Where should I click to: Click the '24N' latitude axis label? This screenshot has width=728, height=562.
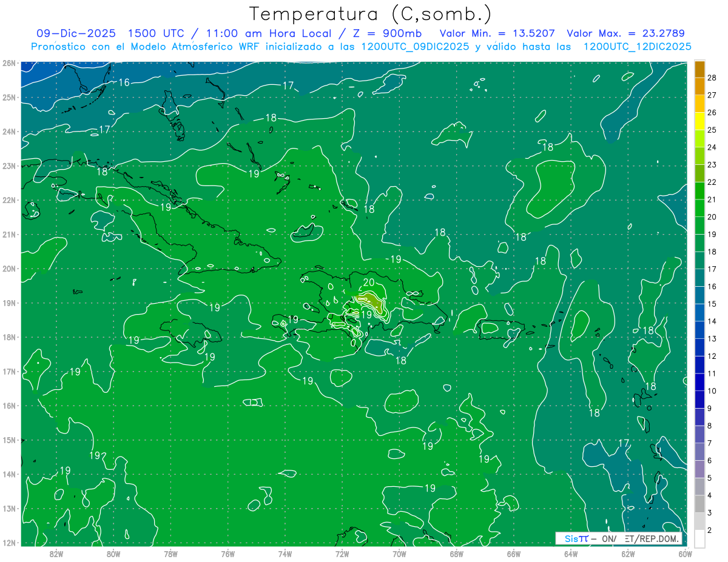click(x=8, y=132)
